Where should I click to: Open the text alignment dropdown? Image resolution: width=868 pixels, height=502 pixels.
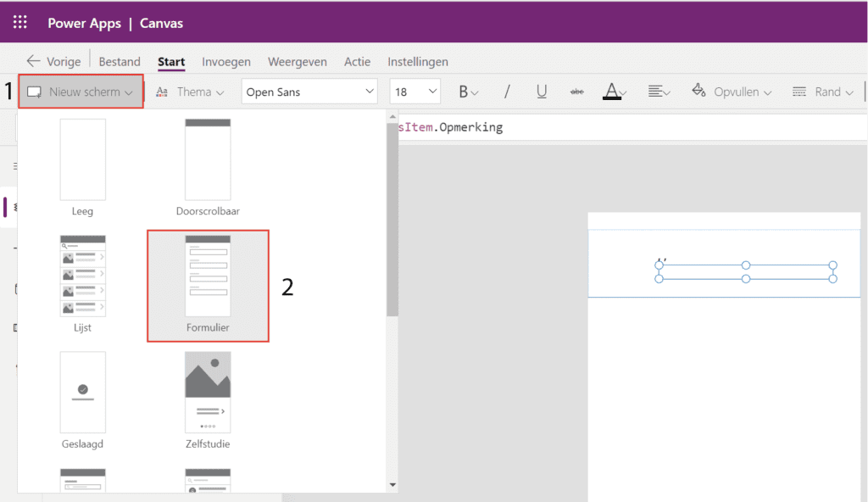(659, 92)
